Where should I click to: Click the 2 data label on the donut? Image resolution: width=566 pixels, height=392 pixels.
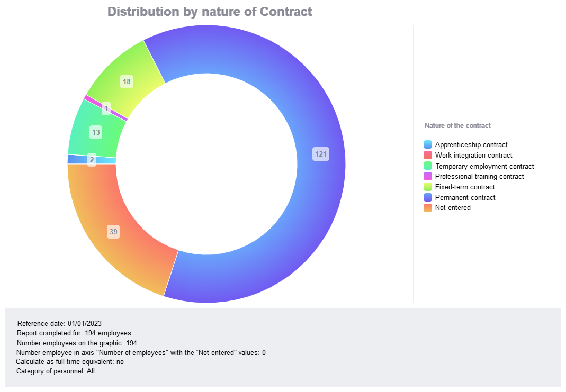click(x=92, y=160)
